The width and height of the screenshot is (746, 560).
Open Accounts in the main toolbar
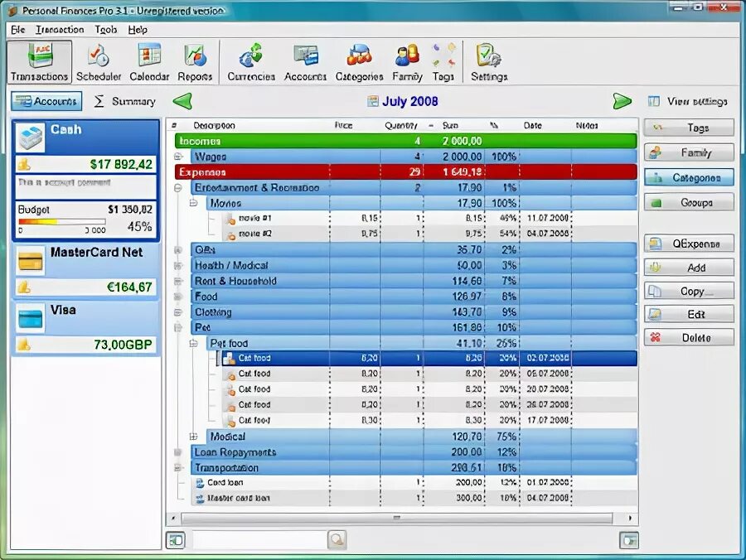point(305,62)
